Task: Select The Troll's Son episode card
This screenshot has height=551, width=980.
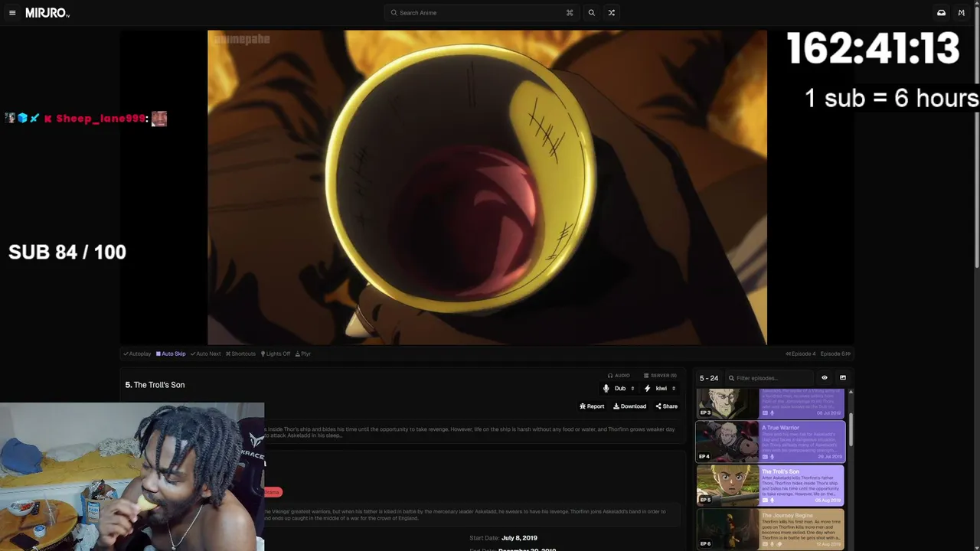Action: coord(770,485)
